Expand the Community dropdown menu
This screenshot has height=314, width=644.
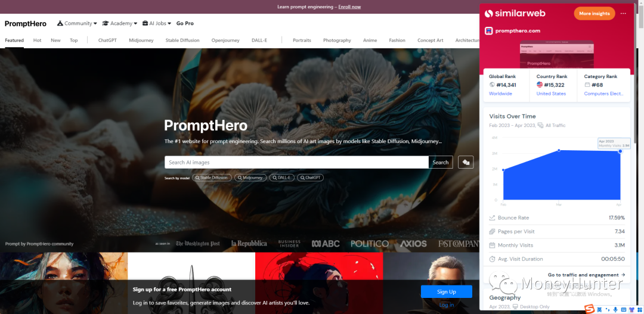(77, 23)
